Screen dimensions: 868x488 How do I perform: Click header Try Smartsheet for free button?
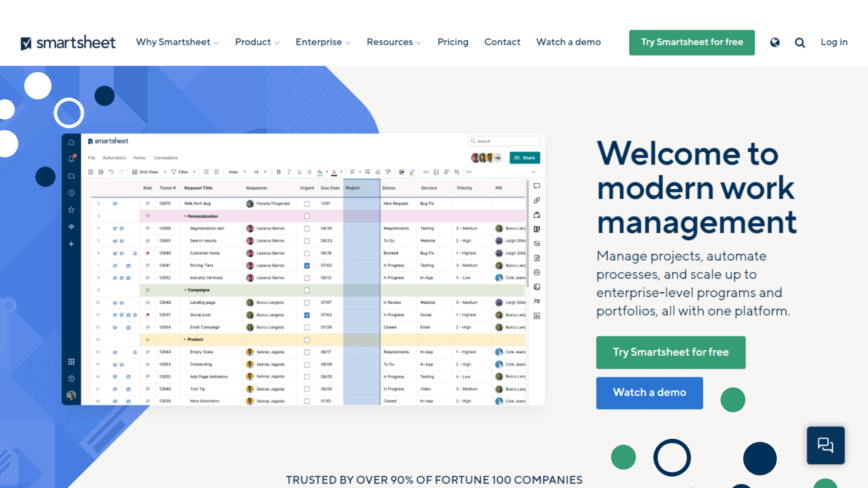(x=692, y=42)
